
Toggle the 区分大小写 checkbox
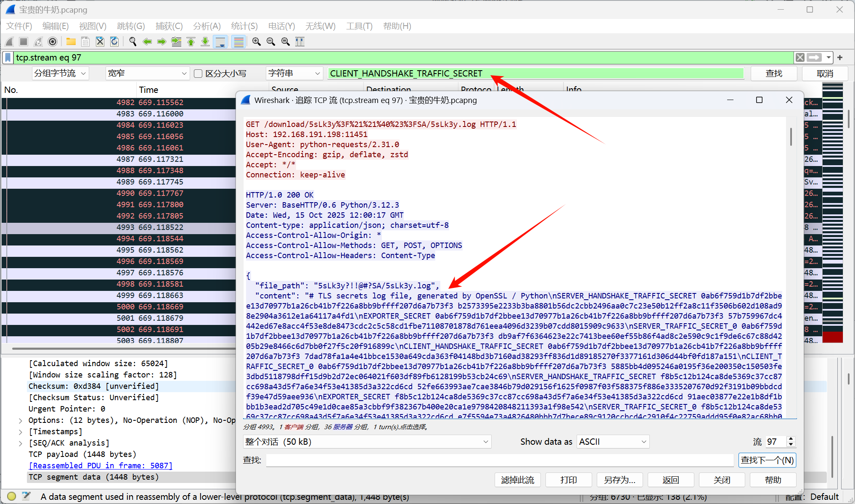coord(198,74)
